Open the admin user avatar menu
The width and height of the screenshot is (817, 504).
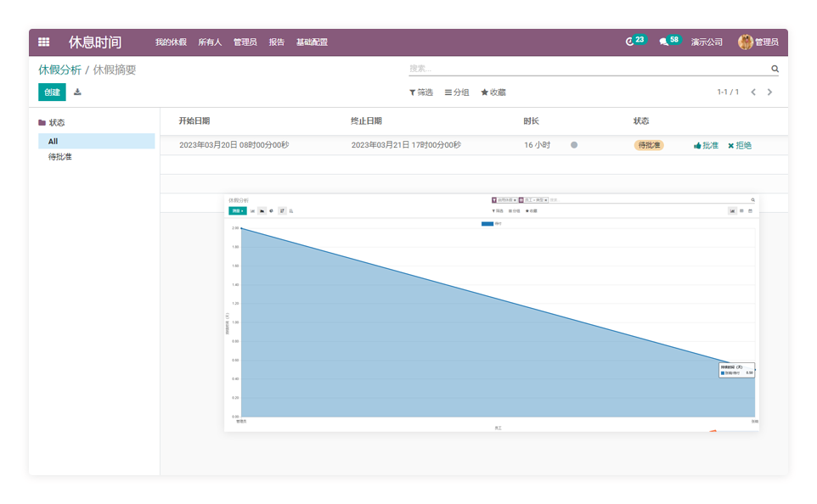tap(746, 42)
